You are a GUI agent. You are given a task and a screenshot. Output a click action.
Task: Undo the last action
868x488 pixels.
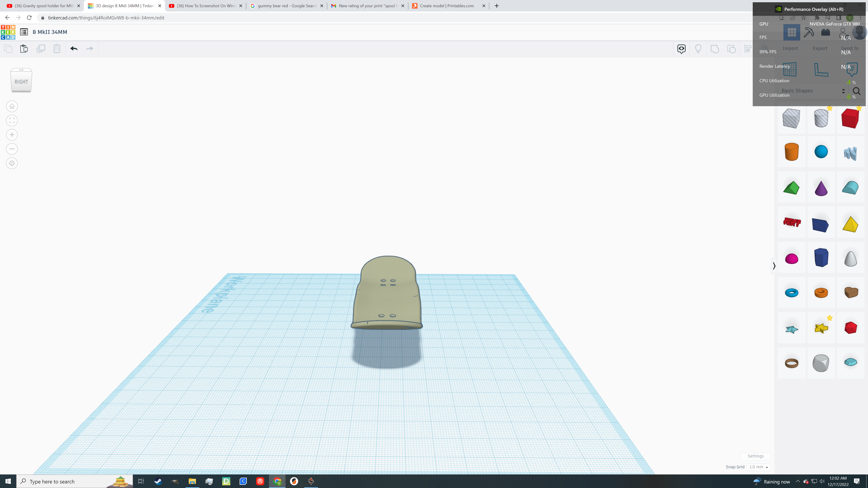[x=74, y=49]
